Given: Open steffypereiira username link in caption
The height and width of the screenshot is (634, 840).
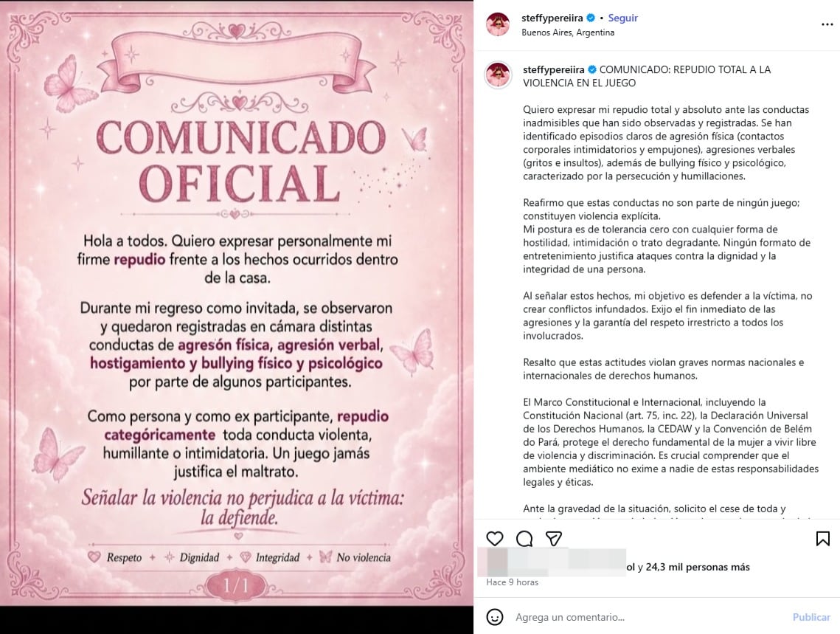Looking at the screenshot, I should pyautogui.click(x=554, y=69).
